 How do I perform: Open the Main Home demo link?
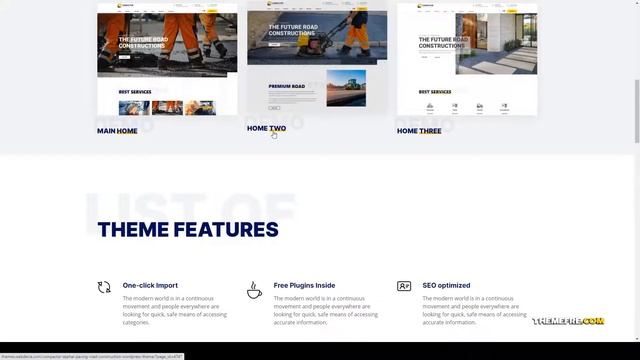[117, 131]
